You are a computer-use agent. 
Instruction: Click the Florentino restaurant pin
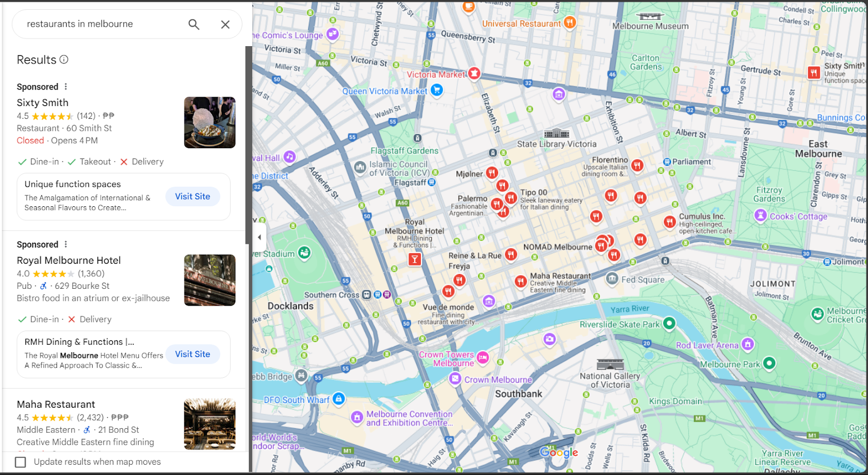[x=637, y=165]
